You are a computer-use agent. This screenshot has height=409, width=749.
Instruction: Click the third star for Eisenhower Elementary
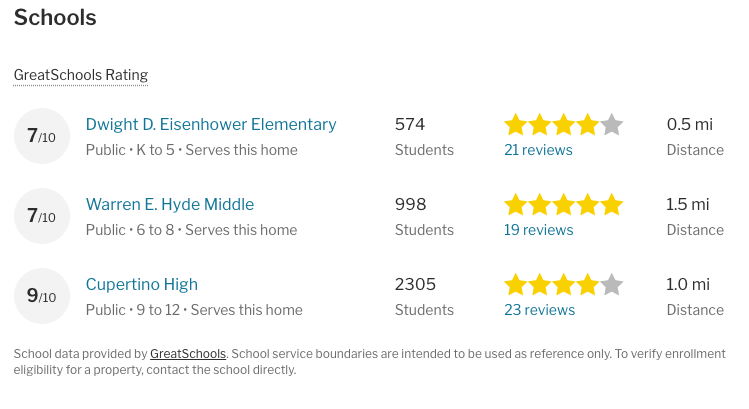click(564, 125)
